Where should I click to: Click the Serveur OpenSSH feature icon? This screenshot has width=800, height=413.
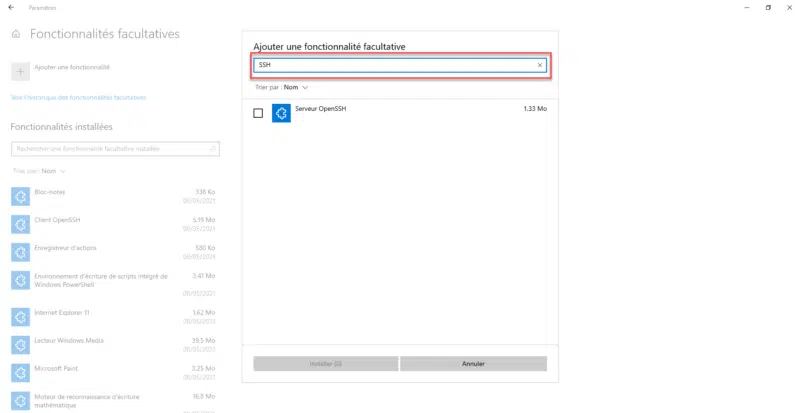tap(281, 113)
